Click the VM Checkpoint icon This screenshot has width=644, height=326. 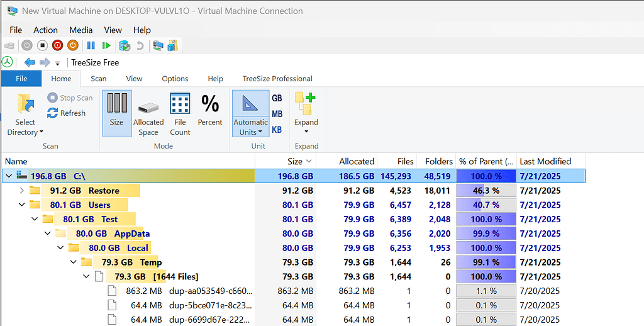tap(125, 45)
